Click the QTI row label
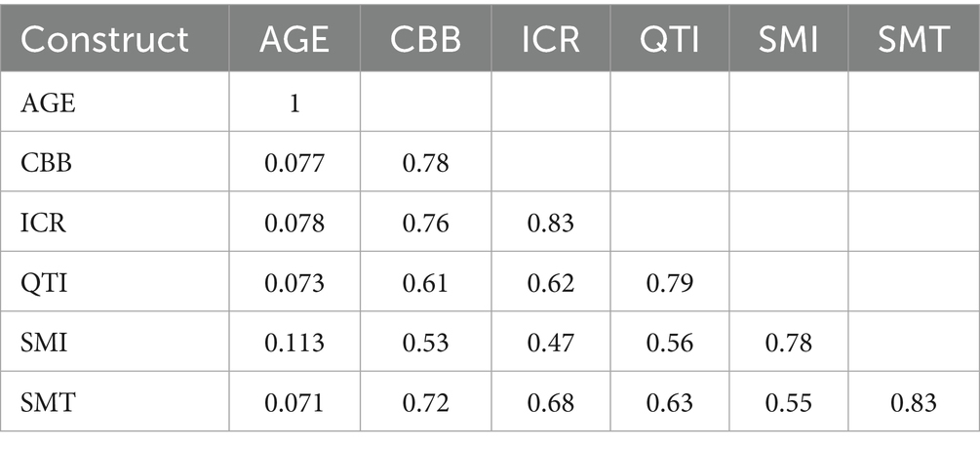This screenshot has width=980, height=449. (44, 283)
